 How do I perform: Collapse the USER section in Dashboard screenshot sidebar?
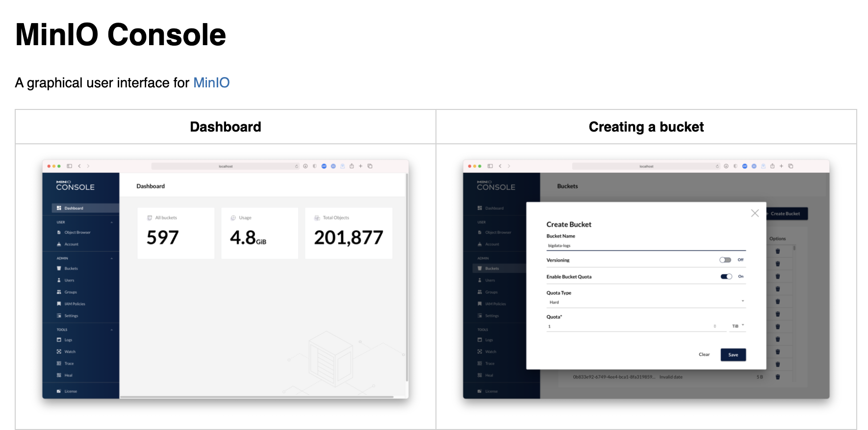(112, 222)
